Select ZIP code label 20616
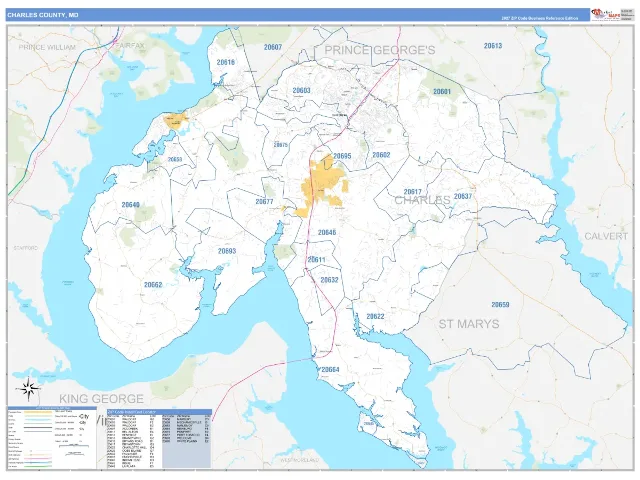Screen dimensions: 640x480 [226, 62]
